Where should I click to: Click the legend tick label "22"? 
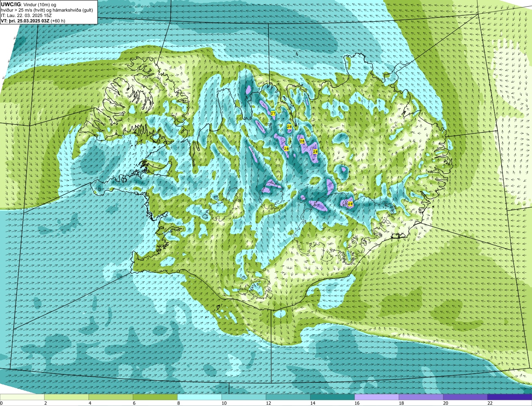tap(490, 403)
